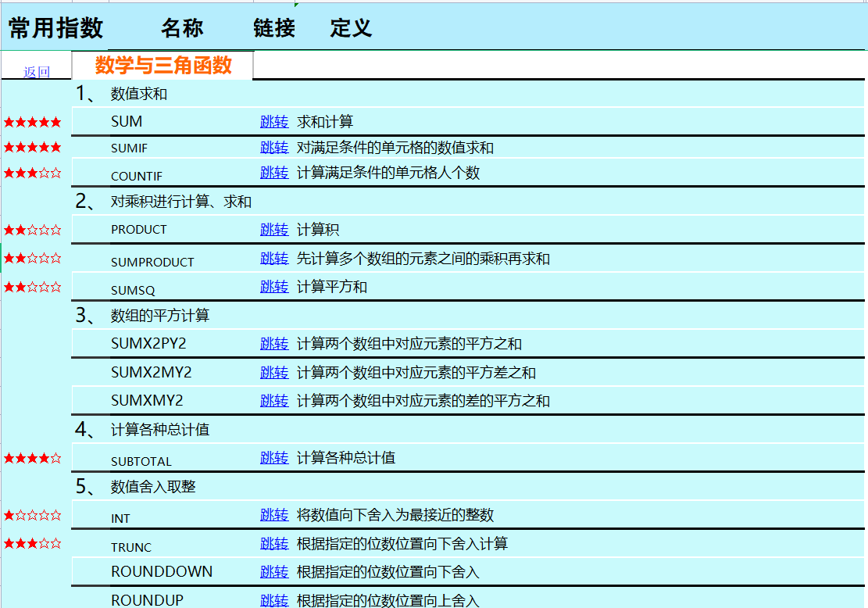
Task: Select the star rating beside SUMIF
Action: 33,147
